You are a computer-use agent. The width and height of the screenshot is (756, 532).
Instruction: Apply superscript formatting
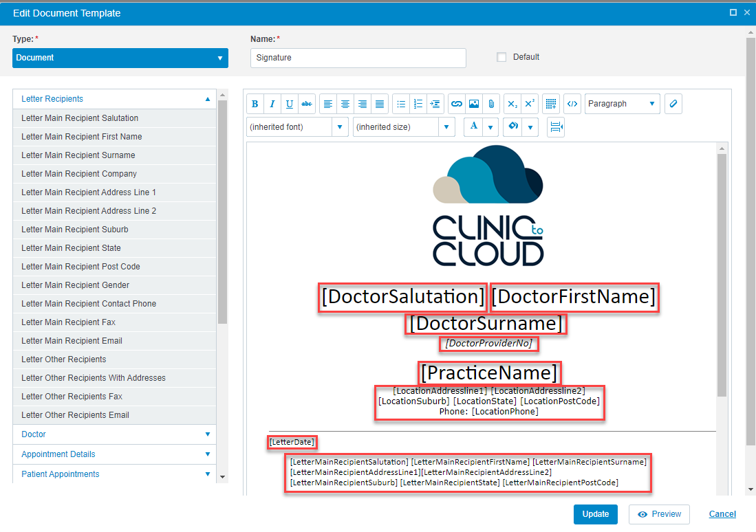530,104
